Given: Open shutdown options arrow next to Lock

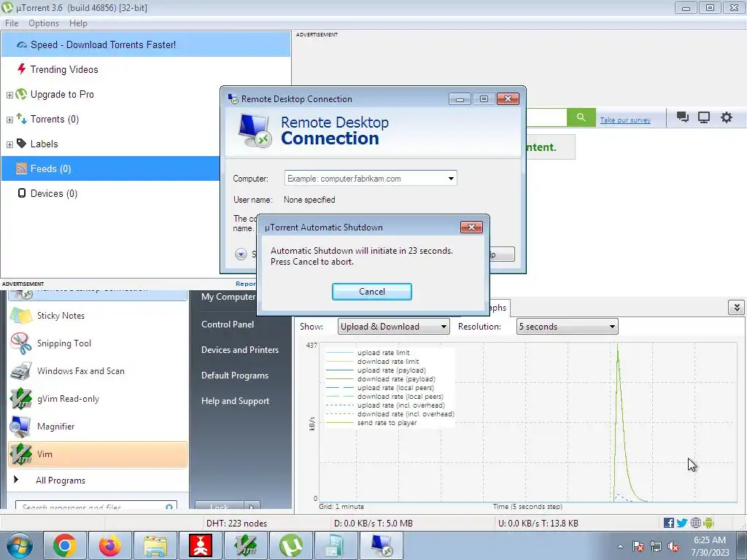Looking at the screenshot, I should 252,506.
